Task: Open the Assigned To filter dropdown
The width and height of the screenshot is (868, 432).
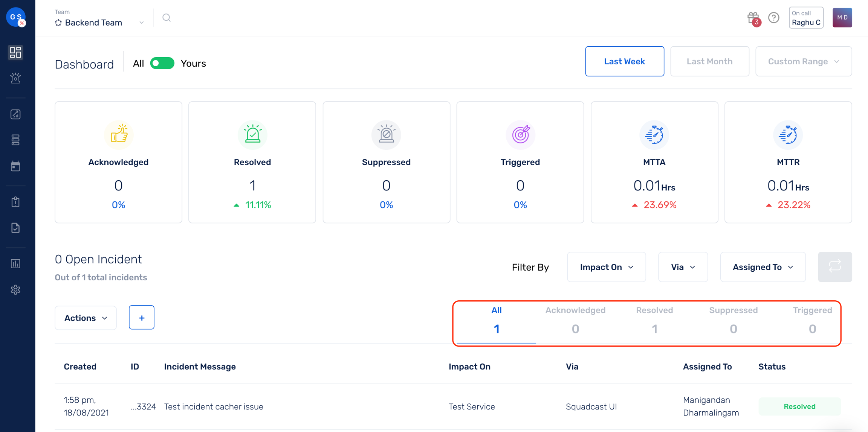Action: coord(763,267)
